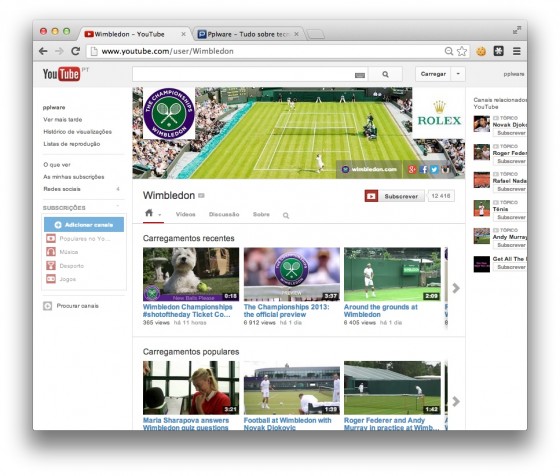Reload the page with refresh icon
The height and width of the screenshot is (476, 560).
click(x=75, y=51)
